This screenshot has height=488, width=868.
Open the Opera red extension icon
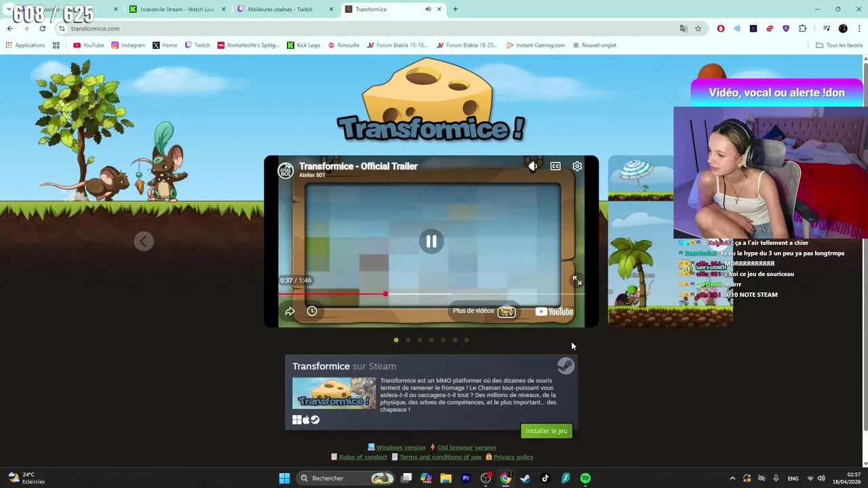point(721,28)
